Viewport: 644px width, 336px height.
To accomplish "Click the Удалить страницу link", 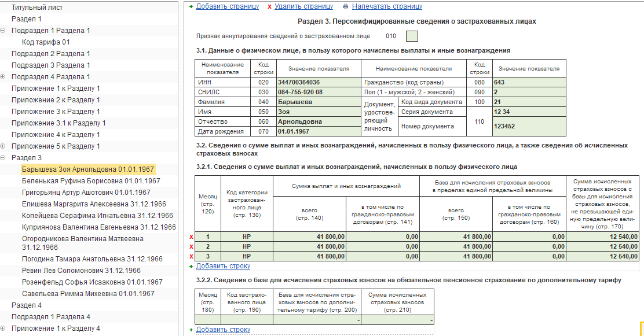I will click(303, 6).
